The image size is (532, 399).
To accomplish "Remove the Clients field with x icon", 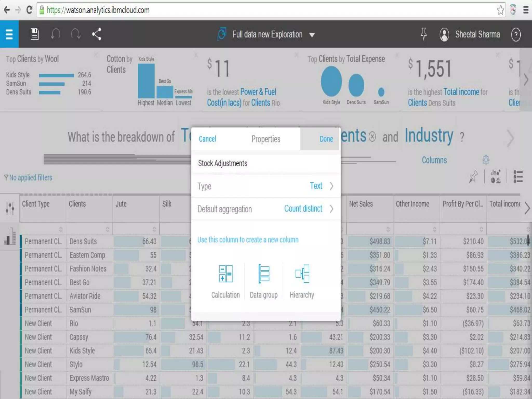I will pyautogui.click(x=372, y=136).
